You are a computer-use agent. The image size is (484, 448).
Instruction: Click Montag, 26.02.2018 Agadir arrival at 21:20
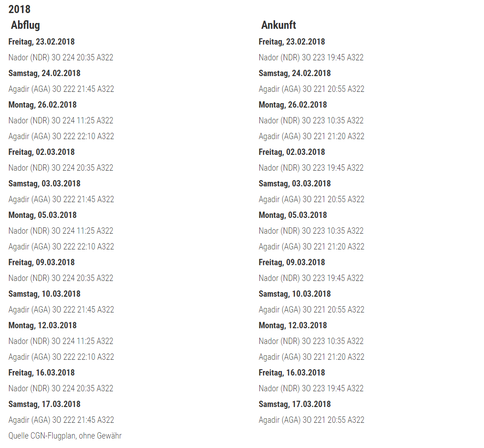312,136
